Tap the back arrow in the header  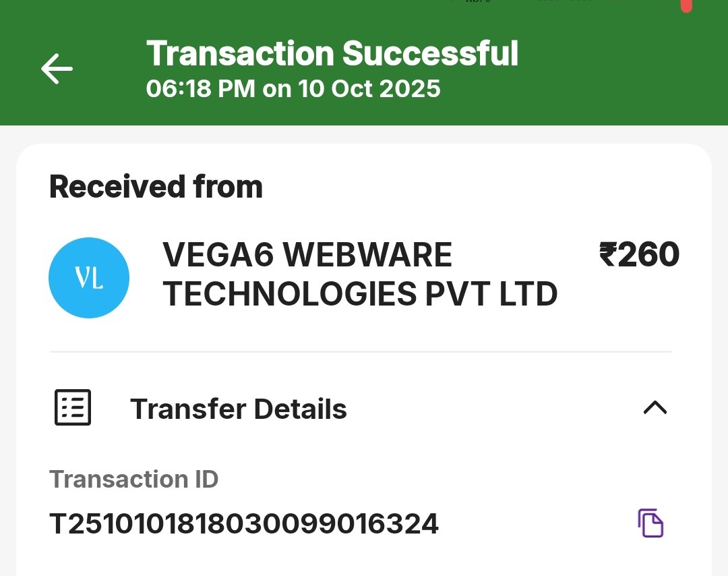click(x=57, y=69)
